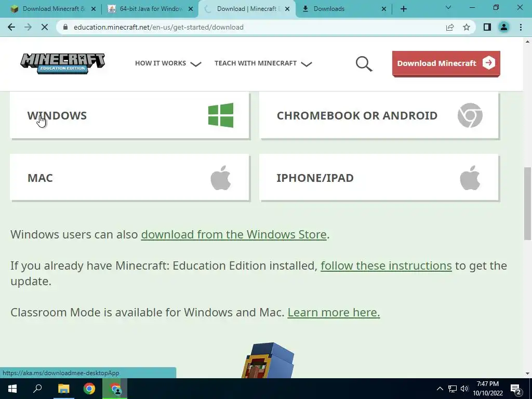Show hidden system tray icons
This screenshot has height=399, width=532.
(440, 389)
